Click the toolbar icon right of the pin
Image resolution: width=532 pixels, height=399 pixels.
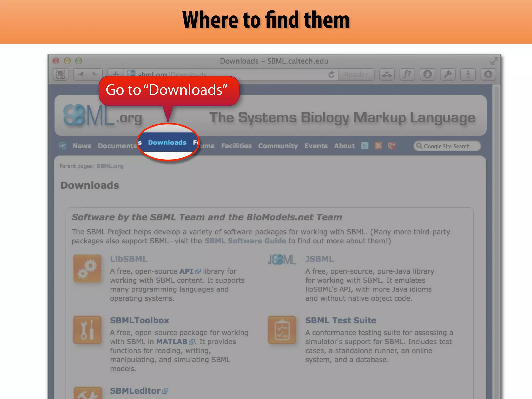[468, 75]
